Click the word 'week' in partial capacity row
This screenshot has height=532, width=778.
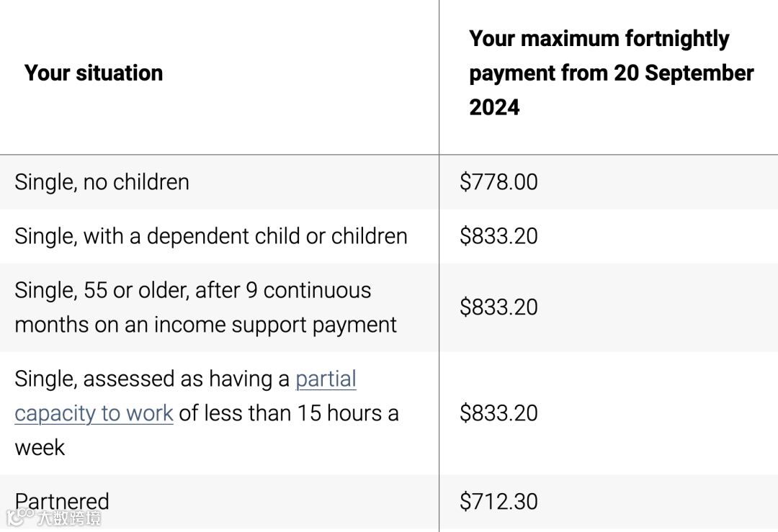click(40, 448)
